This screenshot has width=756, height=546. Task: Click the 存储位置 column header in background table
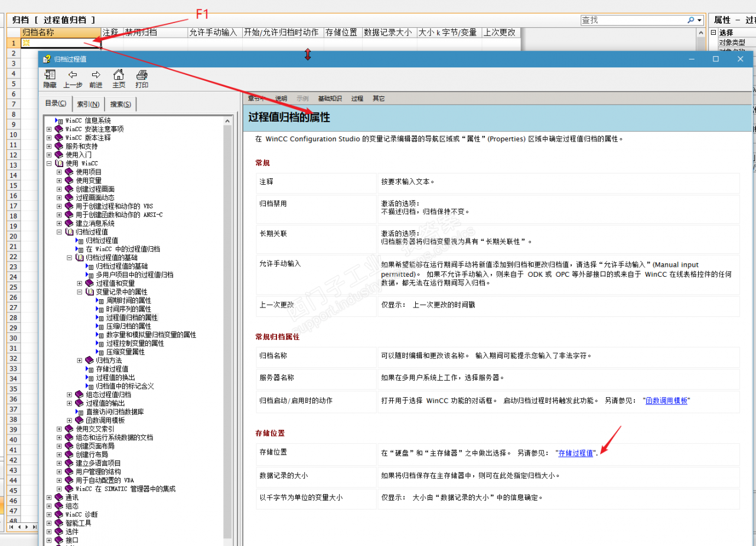342,32
